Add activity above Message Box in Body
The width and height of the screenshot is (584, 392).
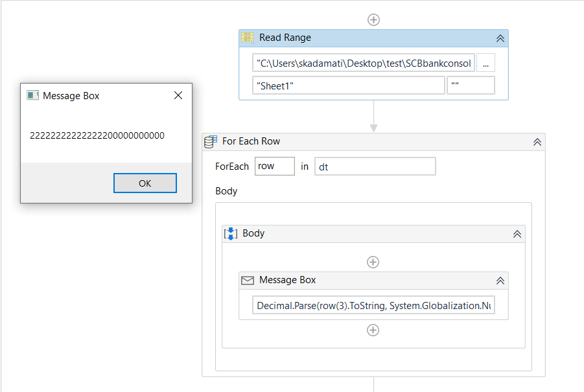pyautogui.click(x=373, y=262)
